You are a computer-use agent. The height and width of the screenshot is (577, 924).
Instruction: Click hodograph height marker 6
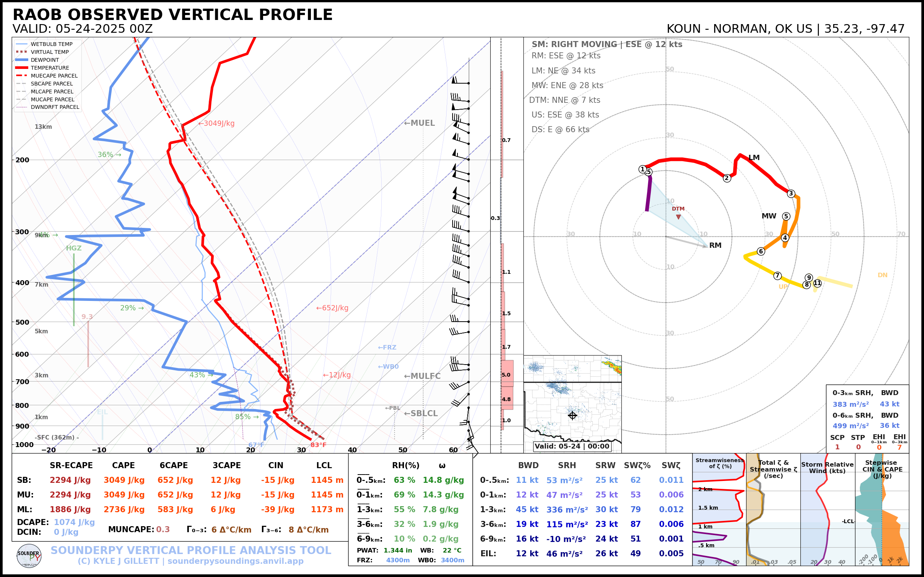point(761,251)
